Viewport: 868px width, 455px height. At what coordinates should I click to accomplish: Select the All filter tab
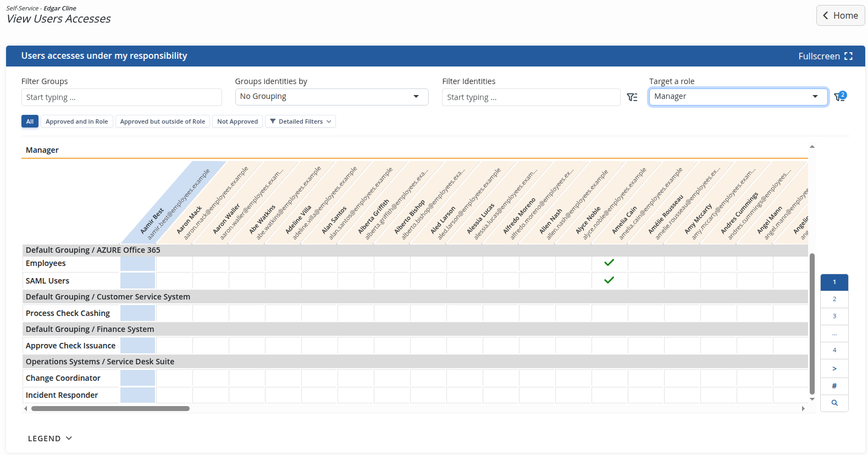point(30,121)
